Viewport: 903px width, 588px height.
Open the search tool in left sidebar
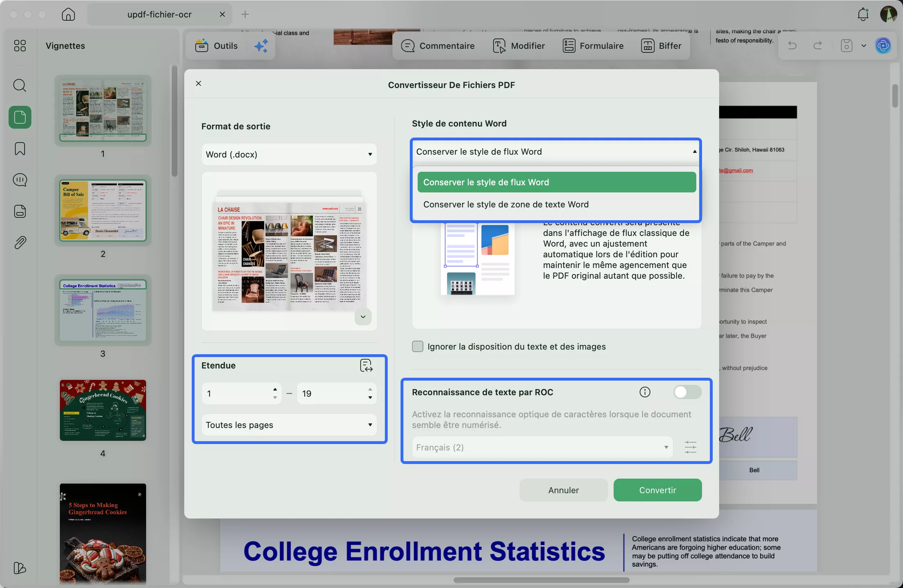(x=20, y=86)
